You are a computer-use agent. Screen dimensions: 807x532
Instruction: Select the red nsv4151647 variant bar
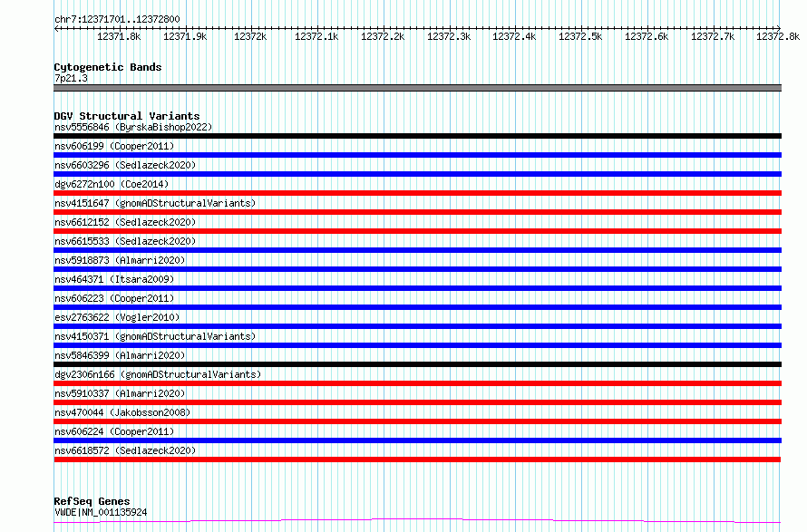pos(417,212)
